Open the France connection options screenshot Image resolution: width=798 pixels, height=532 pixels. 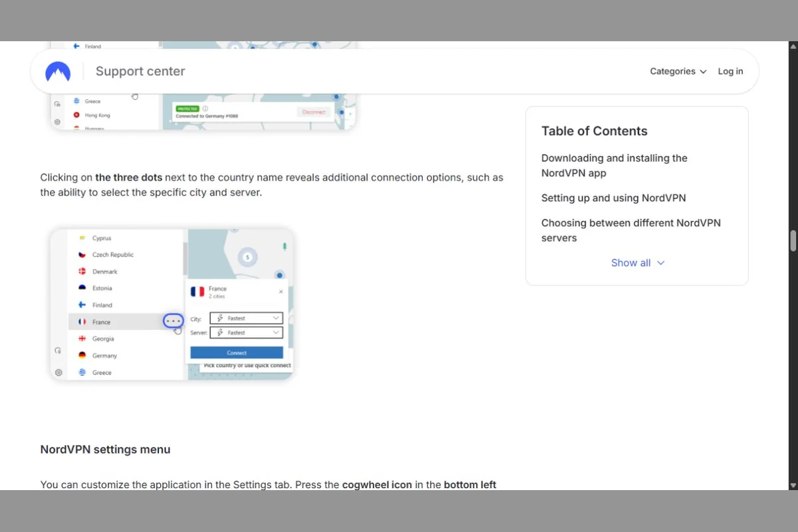[x=172, y=304]
